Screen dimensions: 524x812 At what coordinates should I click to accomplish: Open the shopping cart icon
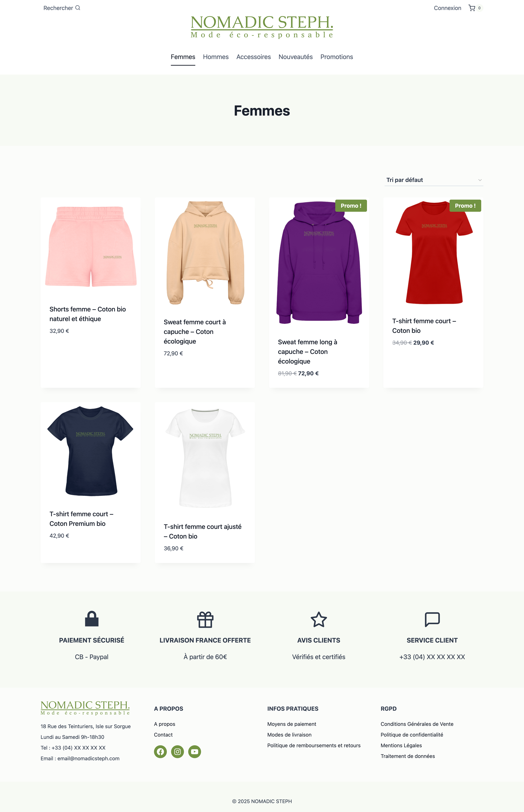click(x=472, y=8)
